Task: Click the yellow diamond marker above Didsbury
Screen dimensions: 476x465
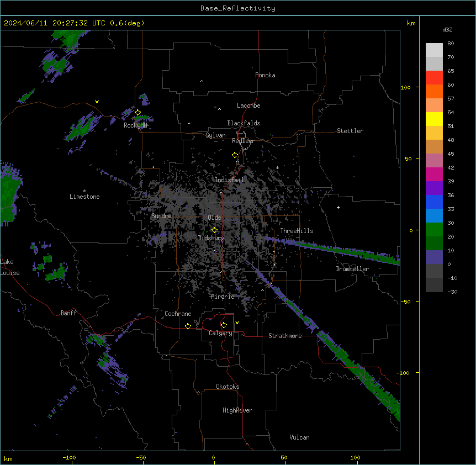Action: (x=214, y=230)
